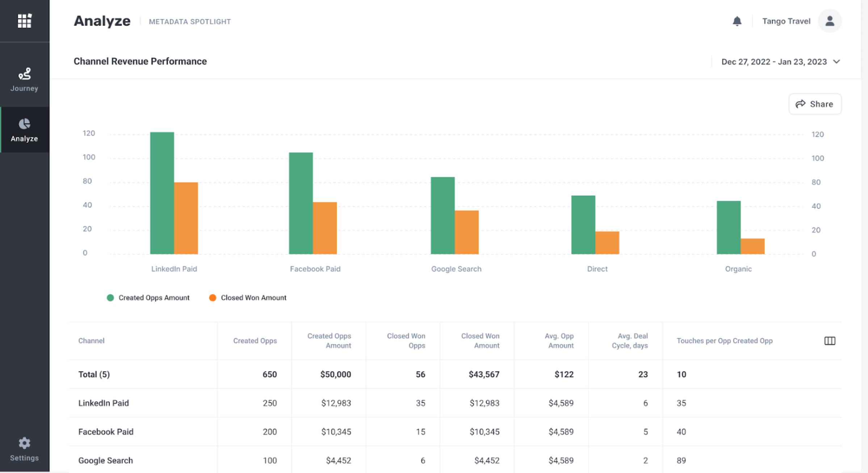Click LinkedIn Paid row in table
868x473 pixels.
(455, 403)
